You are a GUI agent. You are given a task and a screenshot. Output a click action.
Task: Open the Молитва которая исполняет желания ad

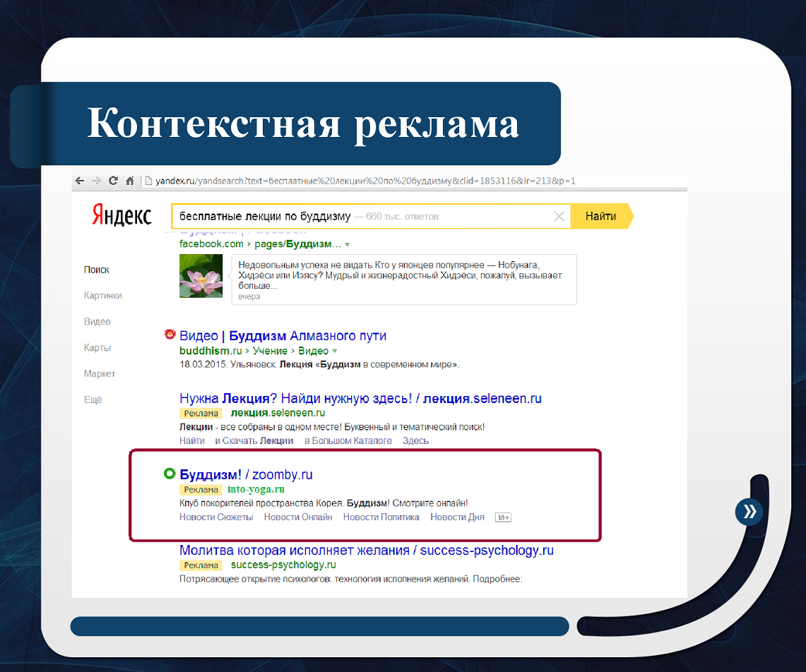pos(367,551)
